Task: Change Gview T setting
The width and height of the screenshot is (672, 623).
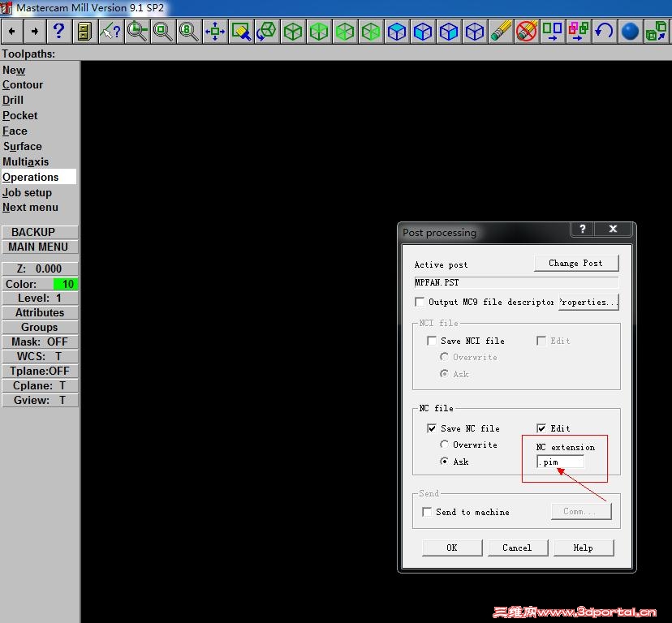Action: [40, 400]
